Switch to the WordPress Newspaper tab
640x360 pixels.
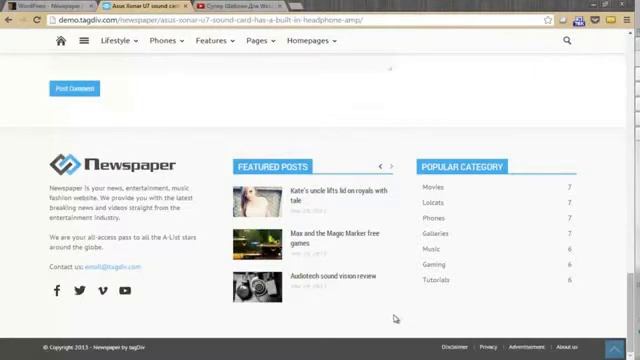(x=50, y=6)
